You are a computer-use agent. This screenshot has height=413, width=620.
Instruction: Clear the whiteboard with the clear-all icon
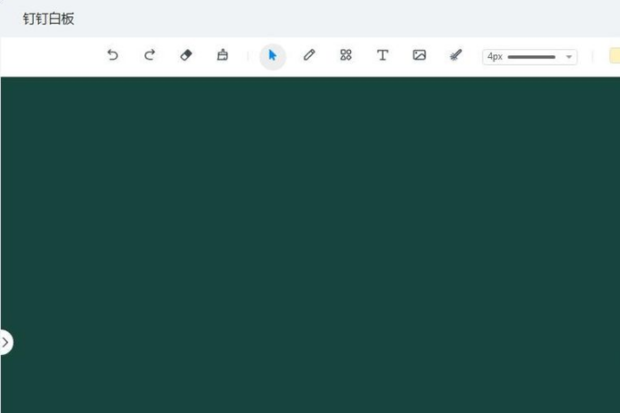click(x=223, y=55)
